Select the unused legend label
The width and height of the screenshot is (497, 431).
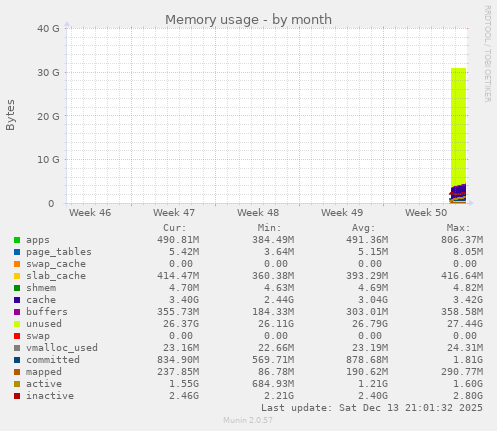[44, 324]
